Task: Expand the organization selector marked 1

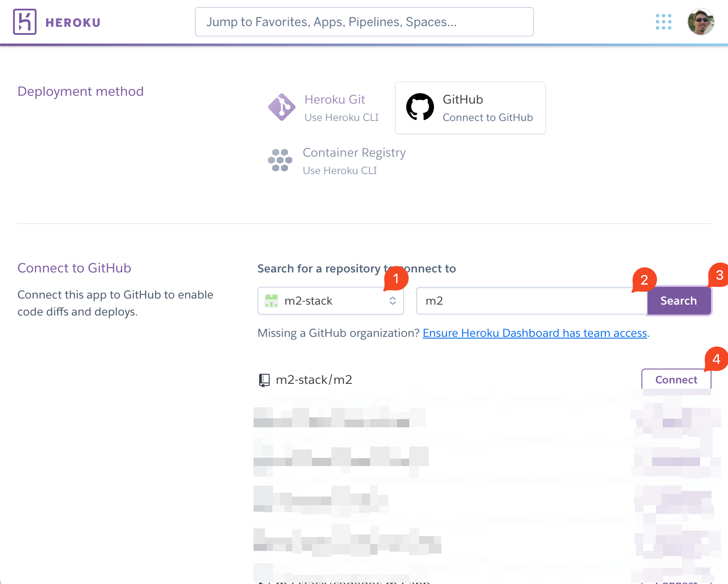Action: [331, 300]
